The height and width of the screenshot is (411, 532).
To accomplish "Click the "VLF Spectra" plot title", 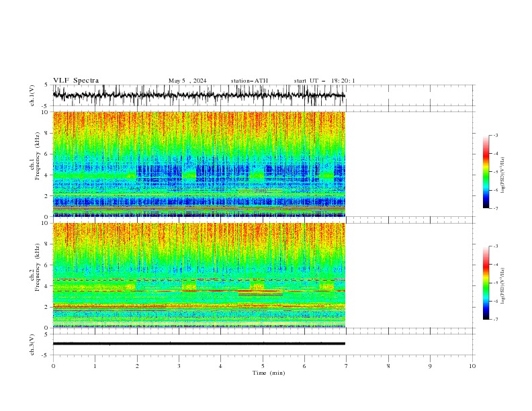I will 76,81.
